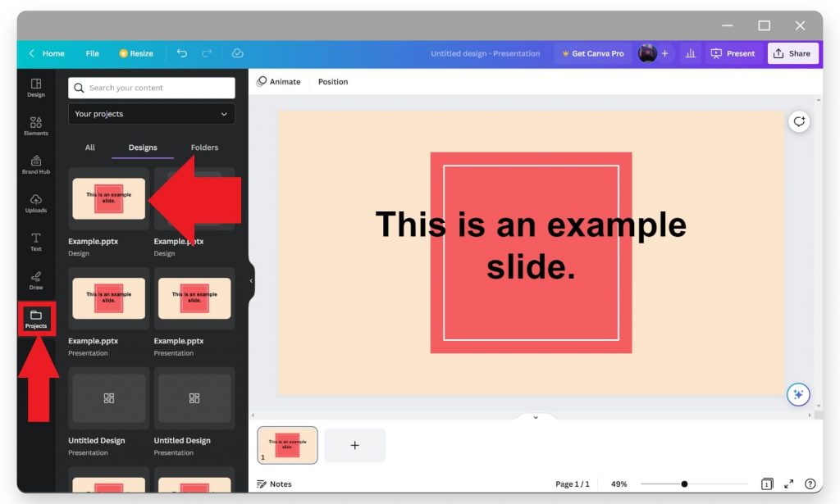Screen dimensions: 840x504
Task: Add a new page with the plus tile
Action: tap(354, 444)
